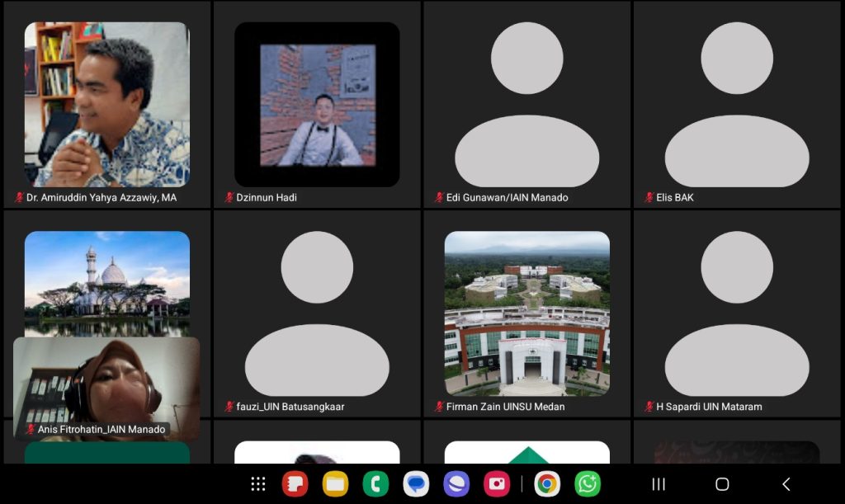
Task: Open the pink Camera app icon
Action: click(497, 484)
